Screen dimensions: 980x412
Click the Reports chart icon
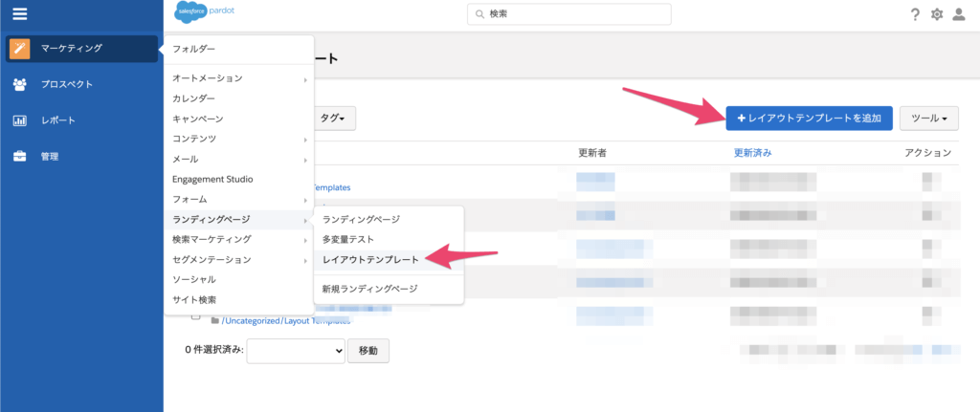click(x=19, y=120)
